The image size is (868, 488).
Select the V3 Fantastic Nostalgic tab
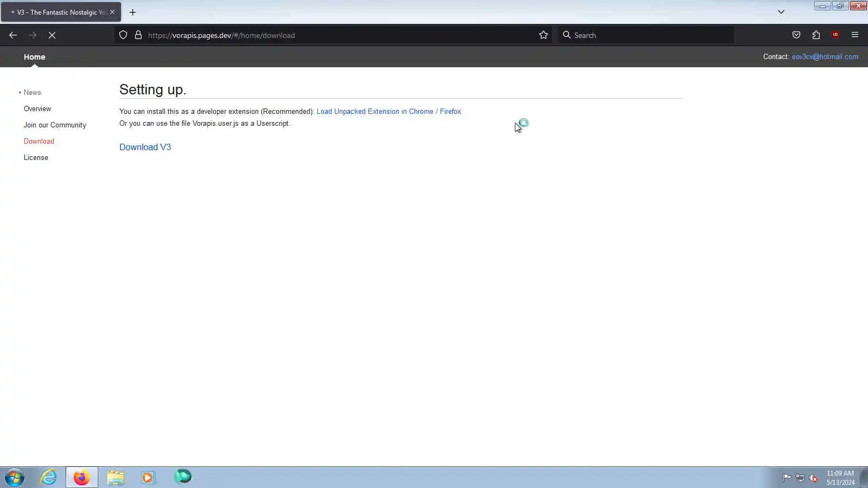61,12
